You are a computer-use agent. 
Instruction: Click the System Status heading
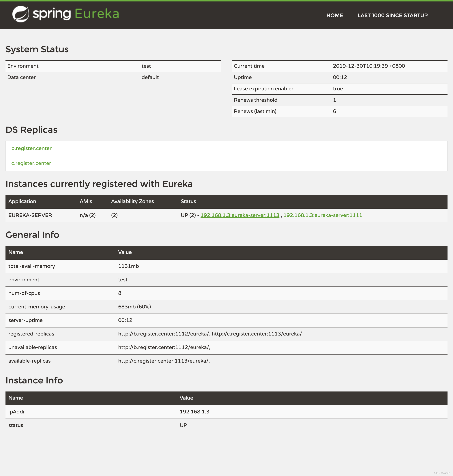coord(37,49)
